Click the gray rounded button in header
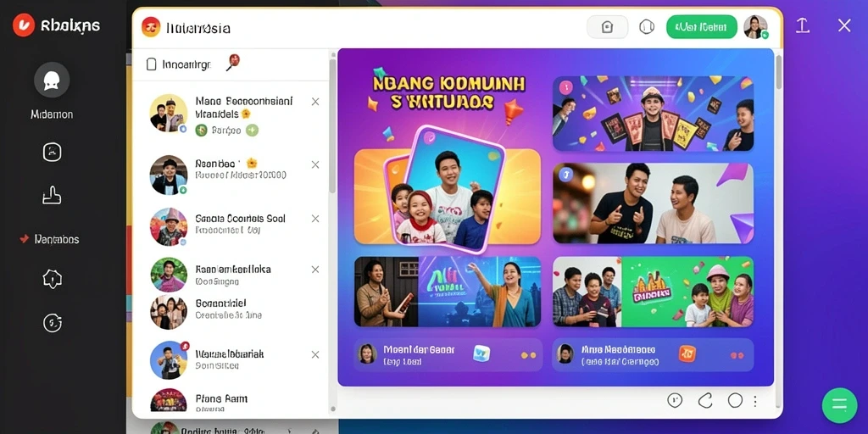 (607, 26)
